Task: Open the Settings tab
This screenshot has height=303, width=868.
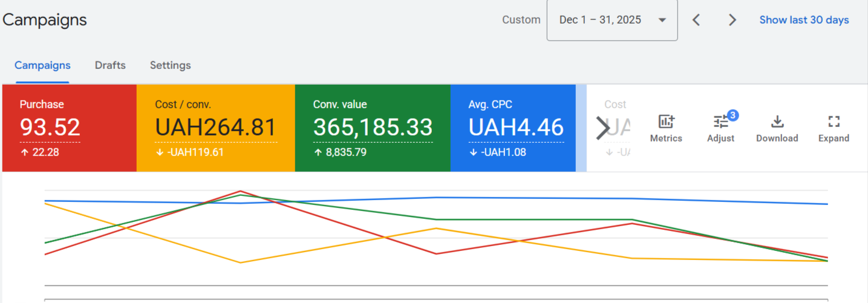Action: (170, 65)
